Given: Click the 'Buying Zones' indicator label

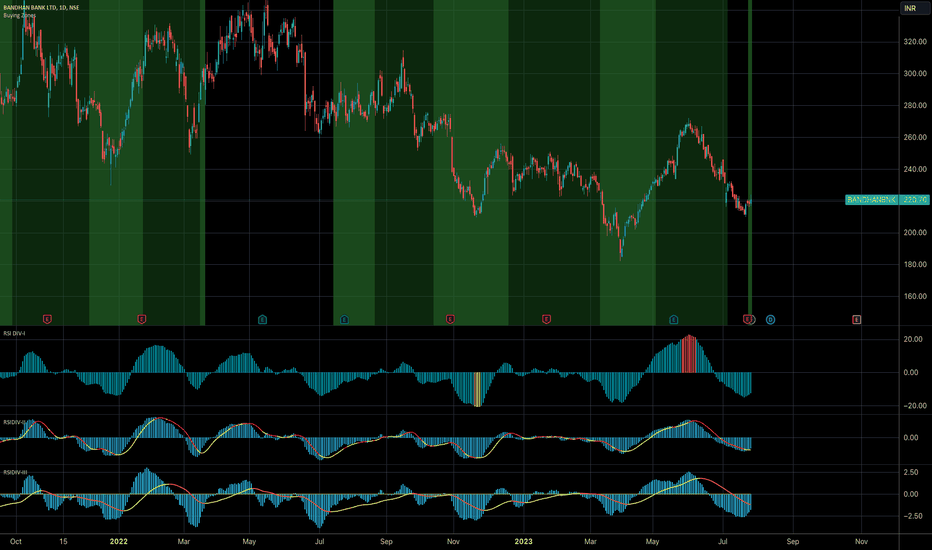Looking at the screenshot, I should pos(20,15).
